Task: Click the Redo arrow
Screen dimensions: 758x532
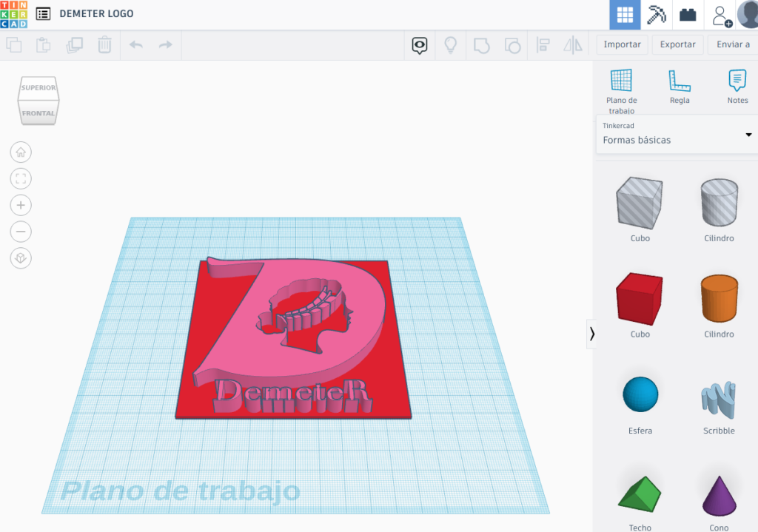Action: tap(165, 45)
